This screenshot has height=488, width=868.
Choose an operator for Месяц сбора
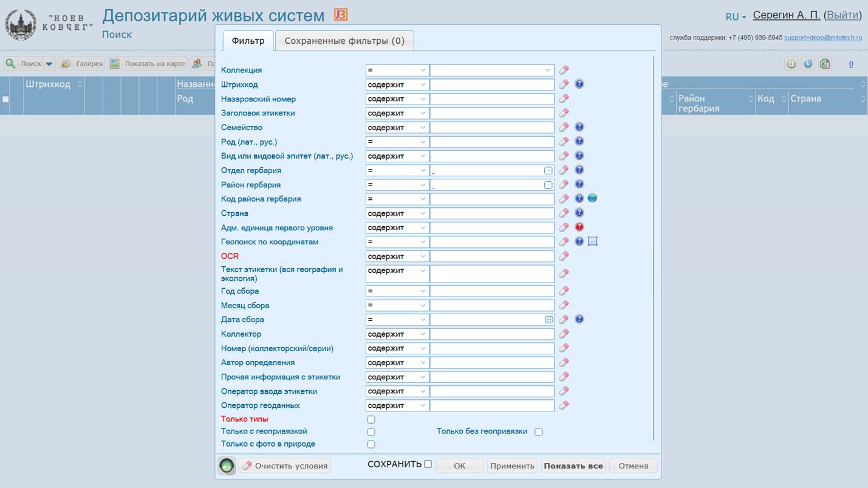pyautogui.click(x=397, y=306)
